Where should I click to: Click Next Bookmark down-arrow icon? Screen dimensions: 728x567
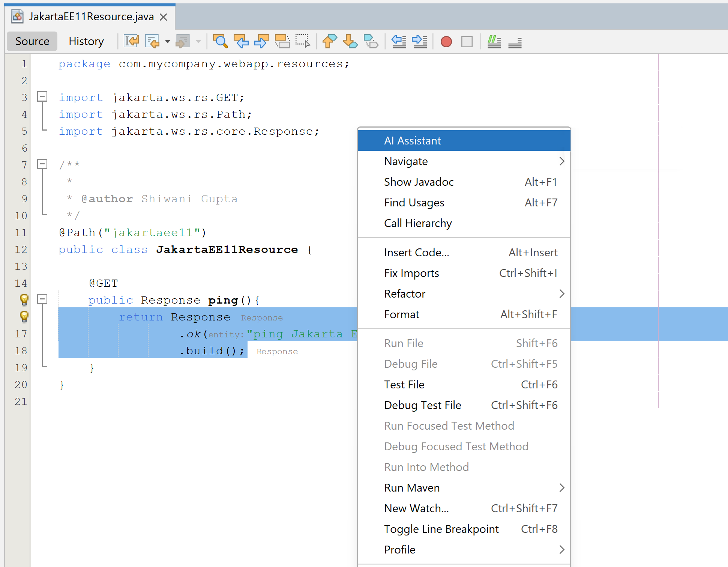pos(350,41)
